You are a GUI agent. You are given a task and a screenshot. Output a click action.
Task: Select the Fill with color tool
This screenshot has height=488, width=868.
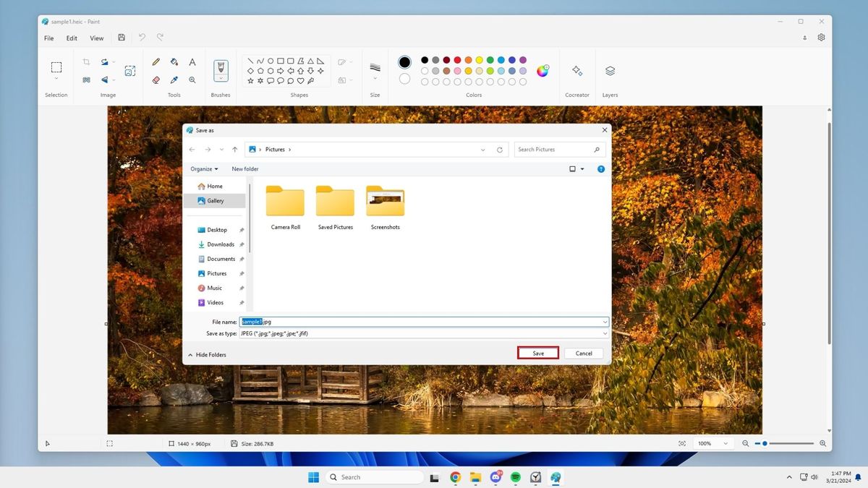tap(174, 62)
